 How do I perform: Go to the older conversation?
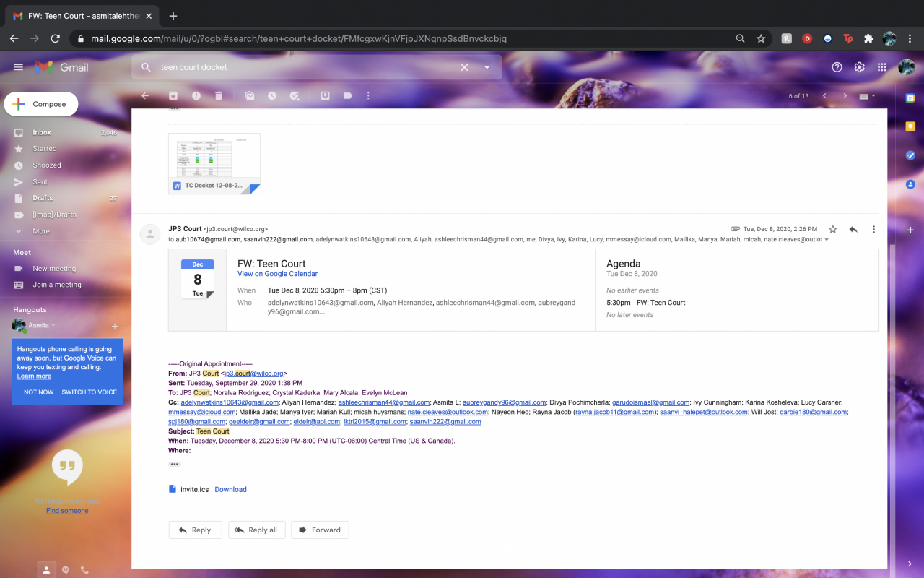click(845, 95)
